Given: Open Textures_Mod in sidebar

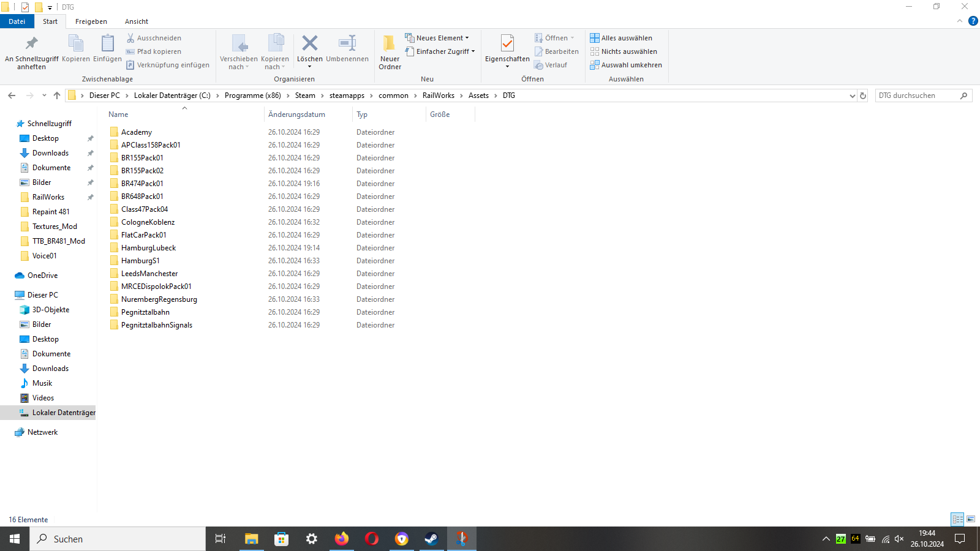Looking at the screenshot, I should [55, 227].
